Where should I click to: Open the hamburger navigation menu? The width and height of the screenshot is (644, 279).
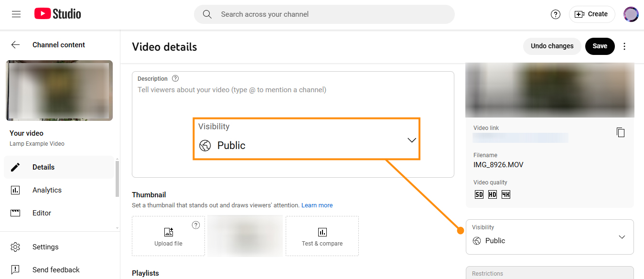coord(16,14)
